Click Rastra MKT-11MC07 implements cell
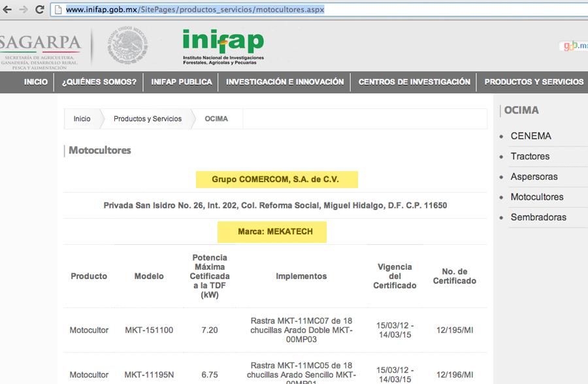Image resolution: width=588 pixels, height=384 pixels. [x=301, y=330]
